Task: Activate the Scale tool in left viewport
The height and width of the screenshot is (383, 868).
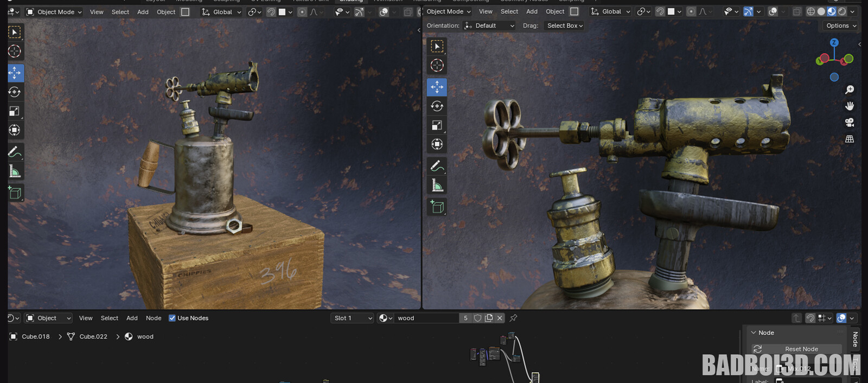Action: point(15,111)
